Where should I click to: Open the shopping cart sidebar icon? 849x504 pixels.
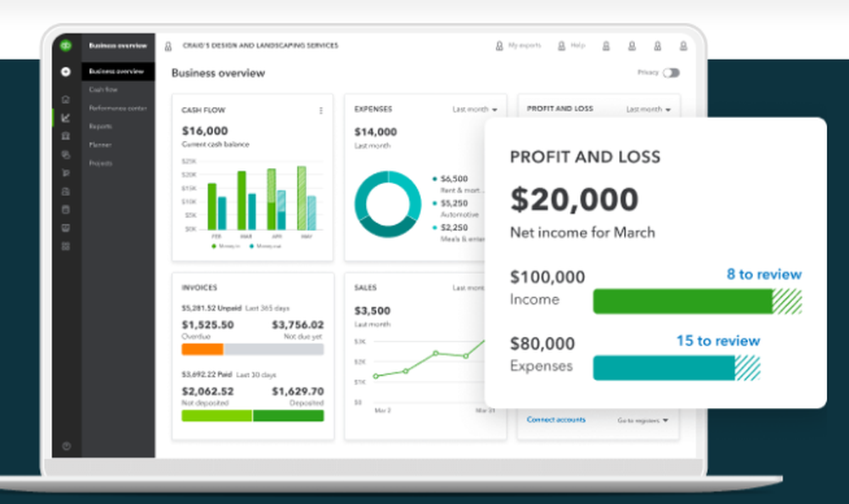pyautogui.click(x=65, y=173)
